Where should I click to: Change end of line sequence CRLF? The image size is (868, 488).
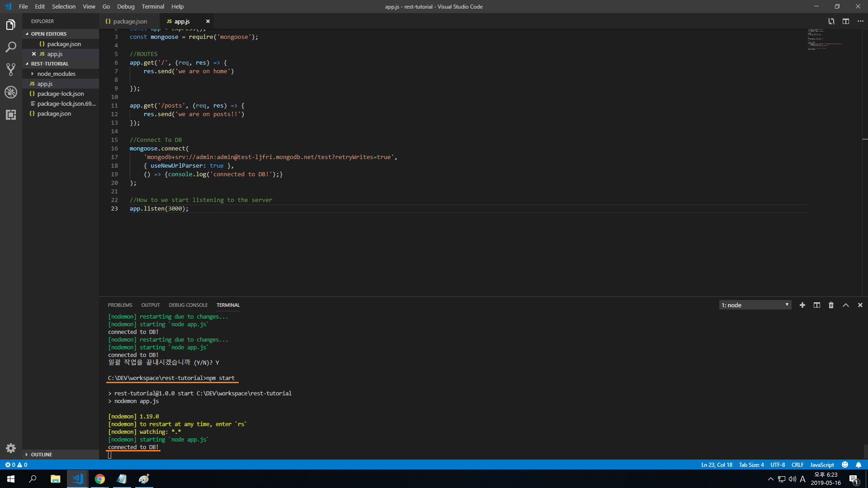tap(797, 465)
